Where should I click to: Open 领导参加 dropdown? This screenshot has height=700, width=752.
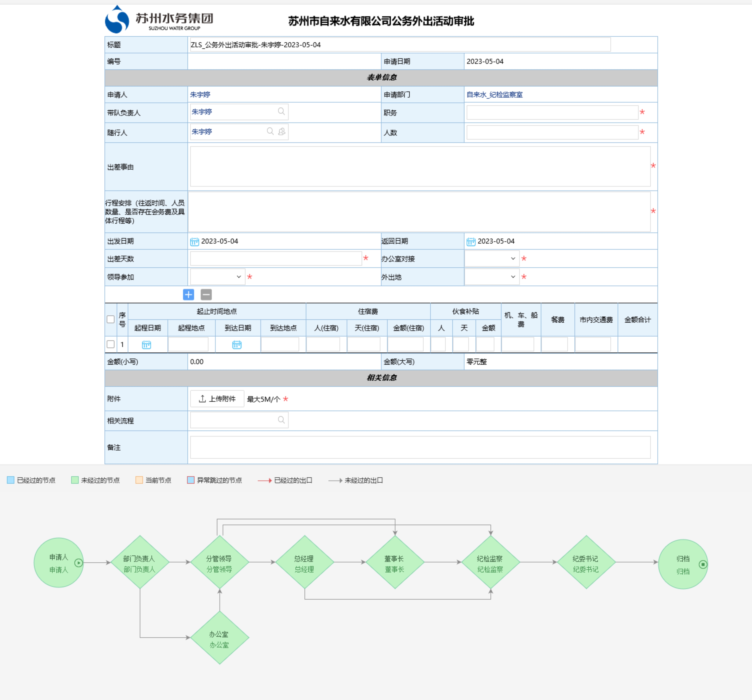tap(217, 277)
